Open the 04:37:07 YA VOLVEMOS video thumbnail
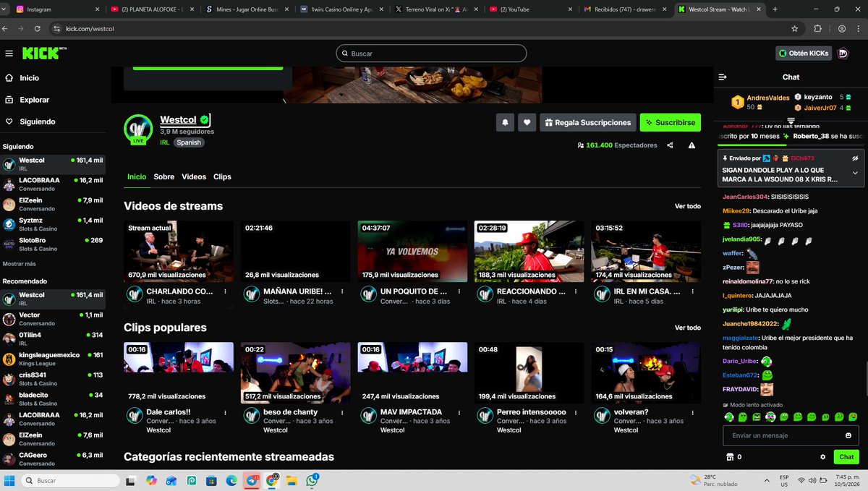Viewport: 868px width, 491px height. (x=412, y=251)
